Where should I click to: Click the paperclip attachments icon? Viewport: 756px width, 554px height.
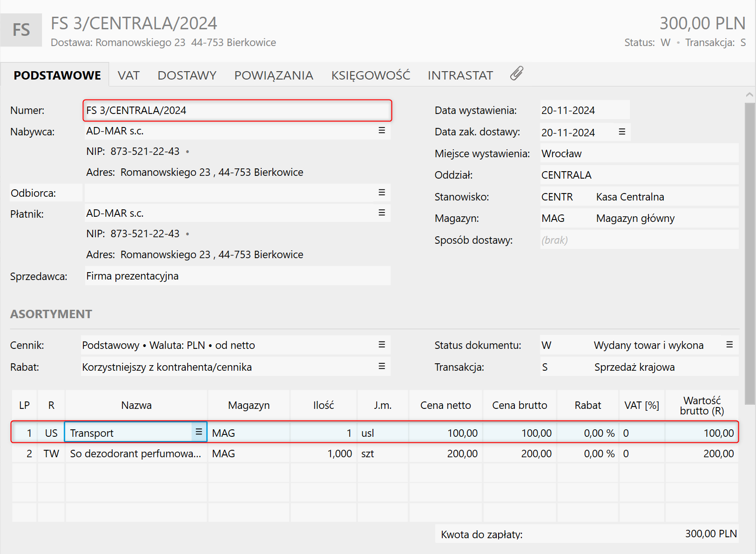tap(516, 73)
